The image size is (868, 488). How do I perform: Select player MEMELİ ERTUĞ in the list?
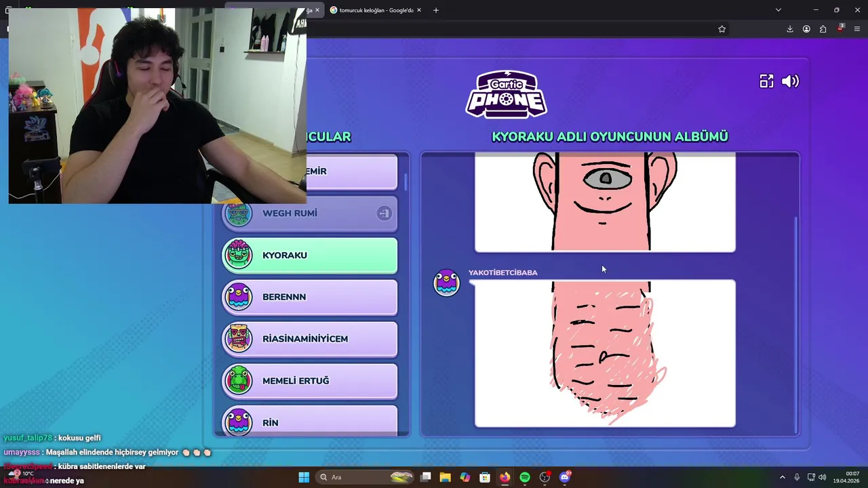[x=310, y=381]
